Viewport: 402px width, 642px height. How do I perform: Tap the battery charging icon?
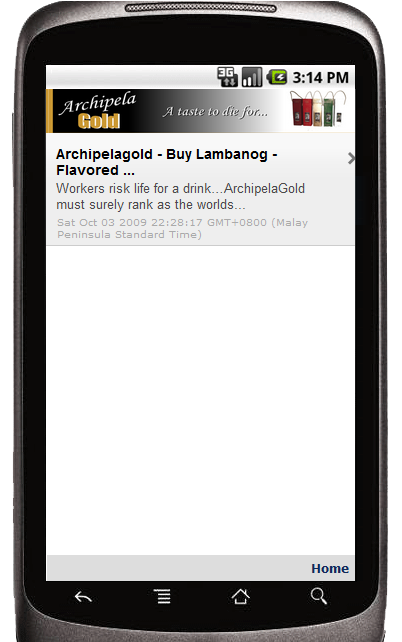coord(277,77)
